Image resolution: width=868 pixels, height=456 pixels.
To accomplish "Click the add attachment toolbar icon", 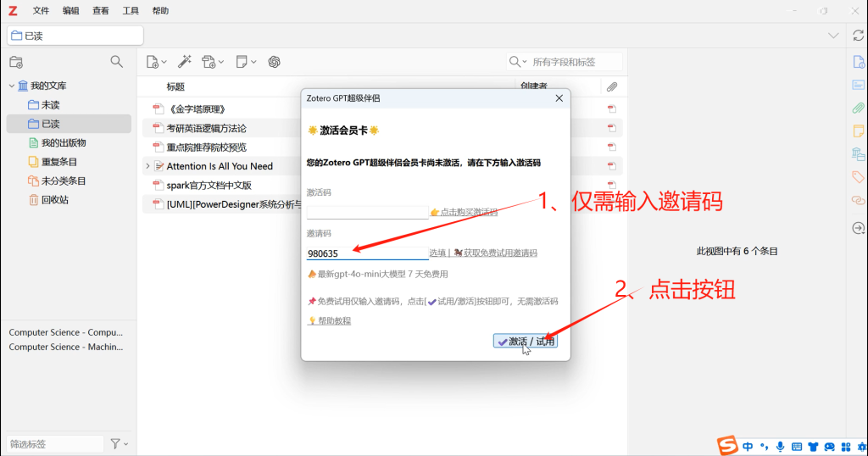I will point(209,62).
